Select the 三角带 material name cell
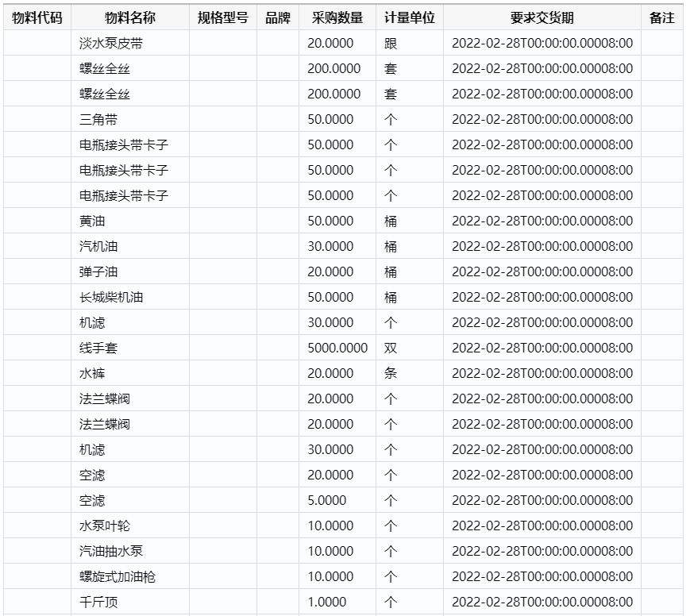Image resolution: width=690 pixels, height=616 pixels. point(130,119)
